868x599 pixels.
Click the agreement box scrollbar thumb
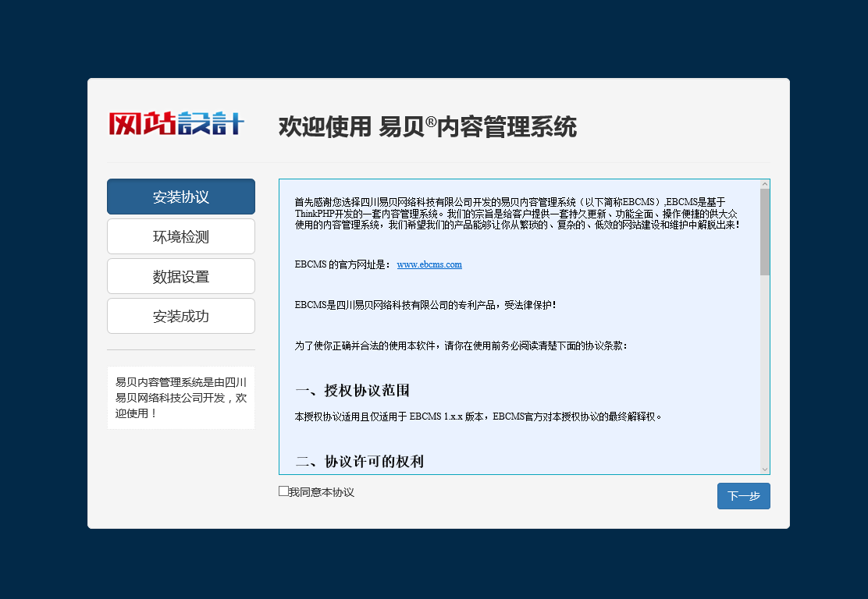tap(764, 231)
